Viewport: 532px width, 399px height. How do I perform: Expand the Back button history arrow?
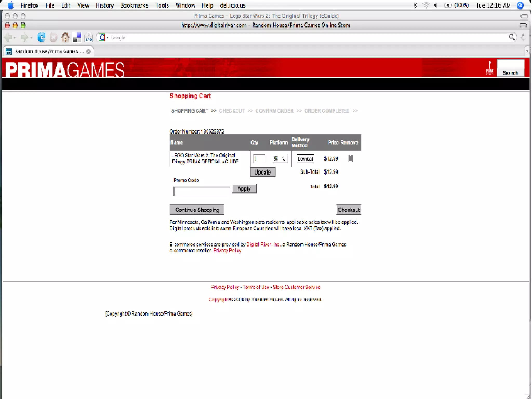point(15,38)
